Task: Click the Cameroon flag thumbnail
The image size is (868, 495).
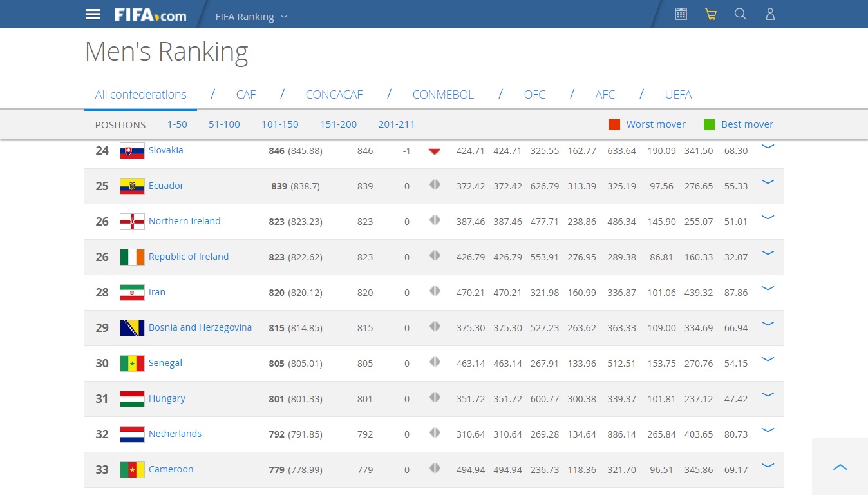Action: tap(132, 470)
